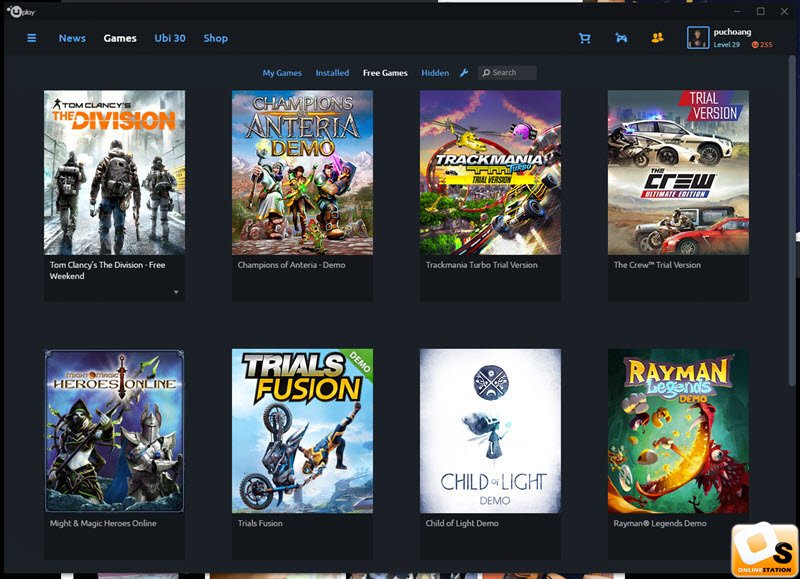Open the wrench settings icon

[x=464, y=73]
